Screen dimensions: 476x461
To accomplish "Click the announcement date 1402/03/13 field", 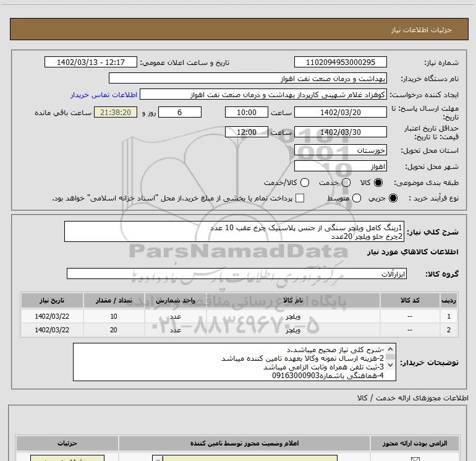I will pyautogui.click(x=91, y=62).
